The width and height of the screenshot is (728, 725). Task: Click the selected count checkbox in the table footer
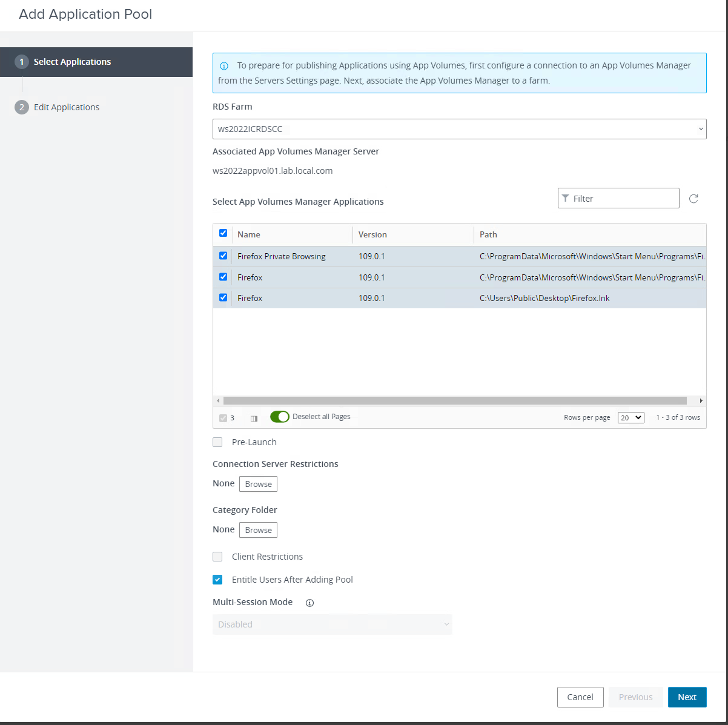(x=223, y=418)
